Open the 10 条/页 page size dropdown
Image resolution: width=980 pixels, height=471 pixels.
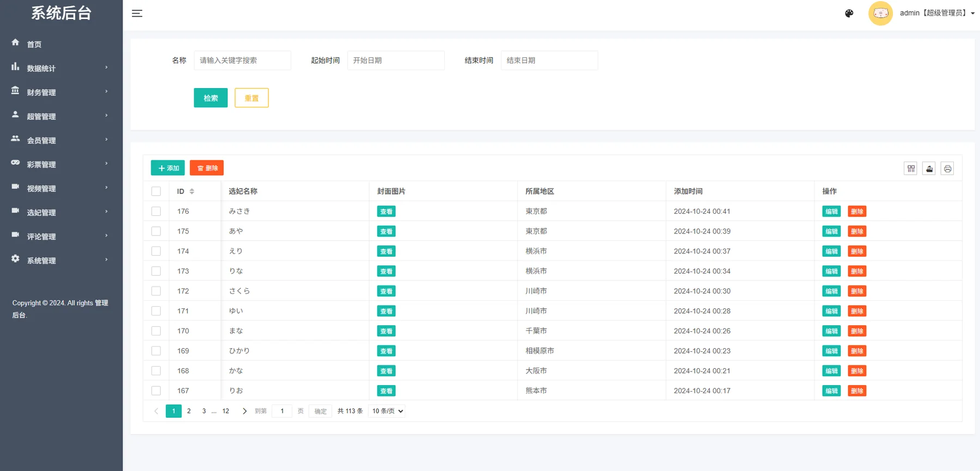387,411
